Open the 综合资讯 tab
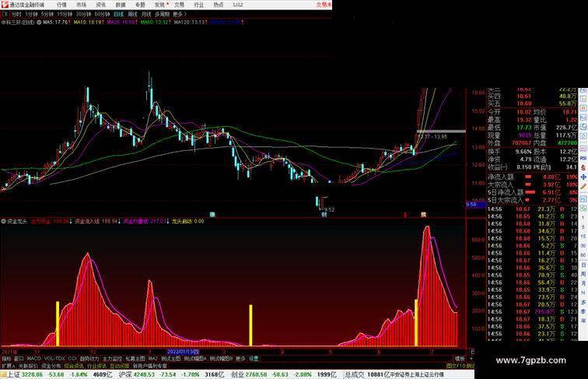The image size is (588, 379). (74, 366)
